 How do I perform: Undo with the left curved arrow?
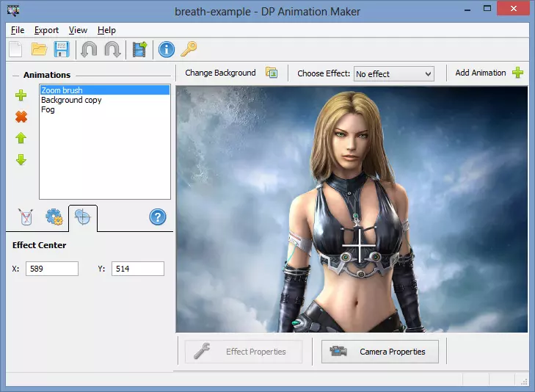pyautogui.click(x=89, y=49)
